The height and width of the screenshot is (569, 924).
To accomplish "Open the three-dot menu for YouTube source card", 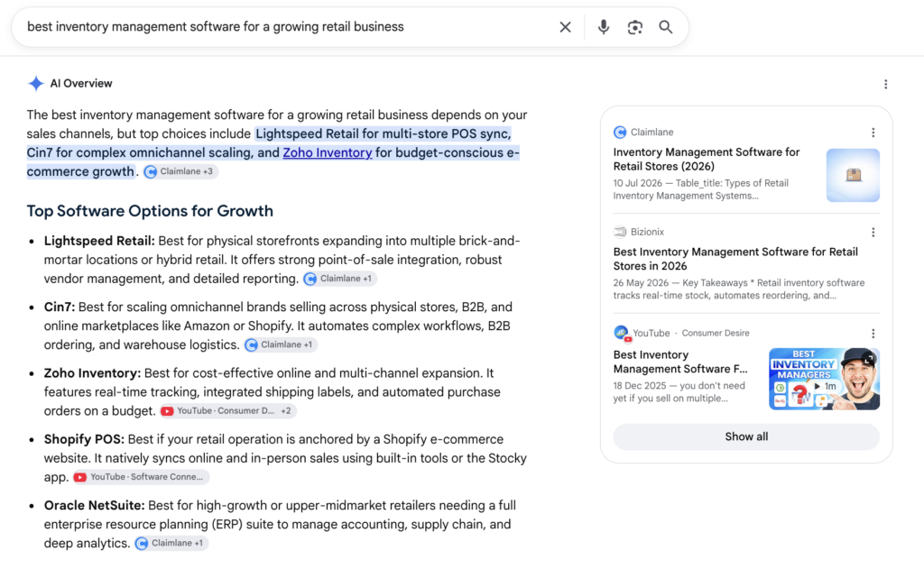I will coord(873,334).
